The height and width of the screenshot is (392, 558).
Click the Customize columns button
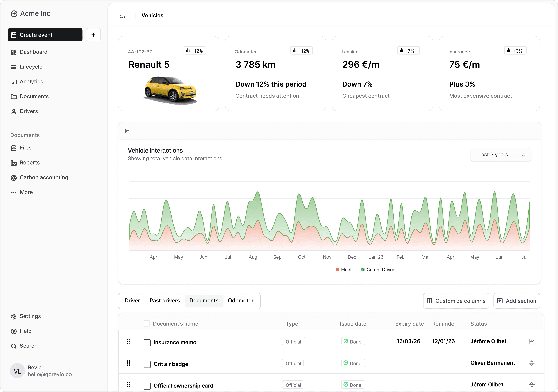point(456,301)
